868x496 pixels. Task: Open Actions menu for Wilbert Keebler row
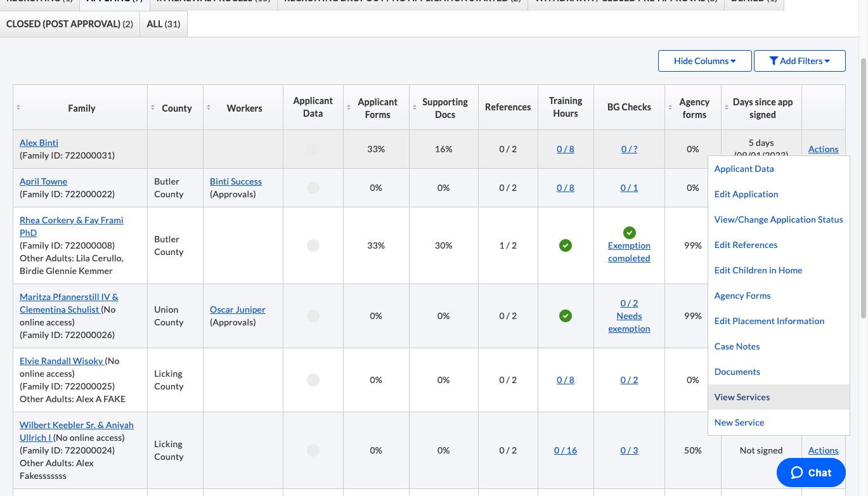(823, 450)
